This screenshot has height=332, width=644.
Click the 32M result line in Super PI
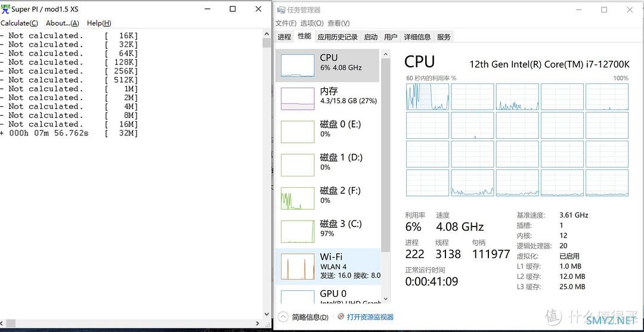(x=69, y=134)
